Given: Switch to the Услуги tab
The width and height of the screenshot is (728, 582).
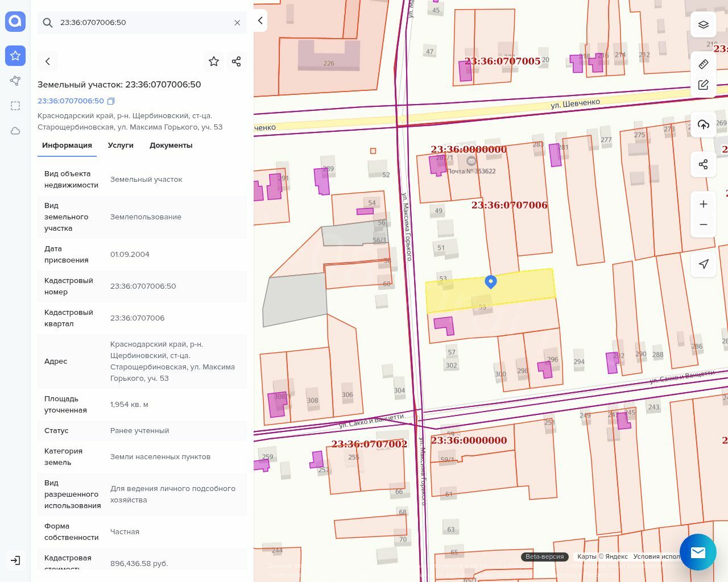Looking at the screenshot, I should click(x=121, y=145).
